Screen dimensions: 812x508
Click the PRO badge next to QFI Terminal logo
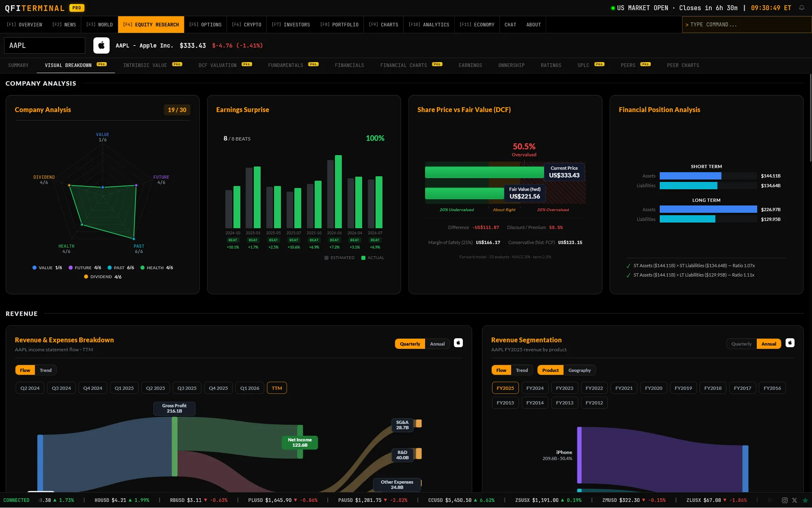(77, 8)
